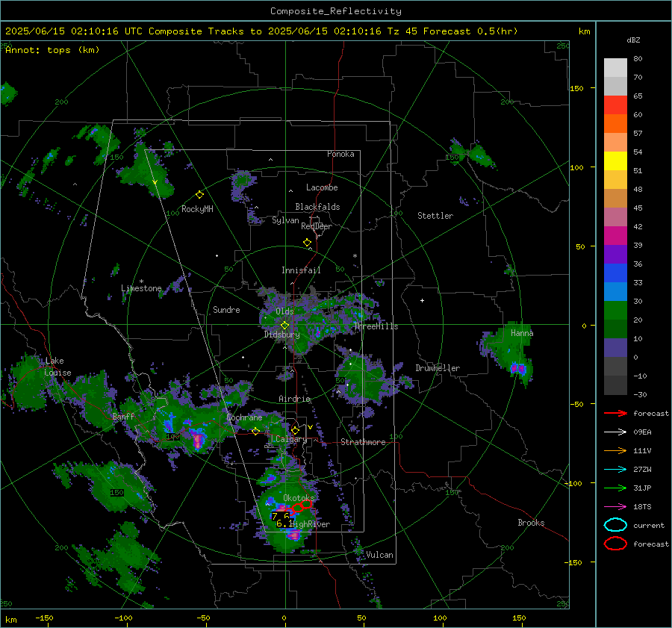672x628 pixels.
Task: Click the yellow diamond marker above RockyMH
Action: [x=199, y=195]
